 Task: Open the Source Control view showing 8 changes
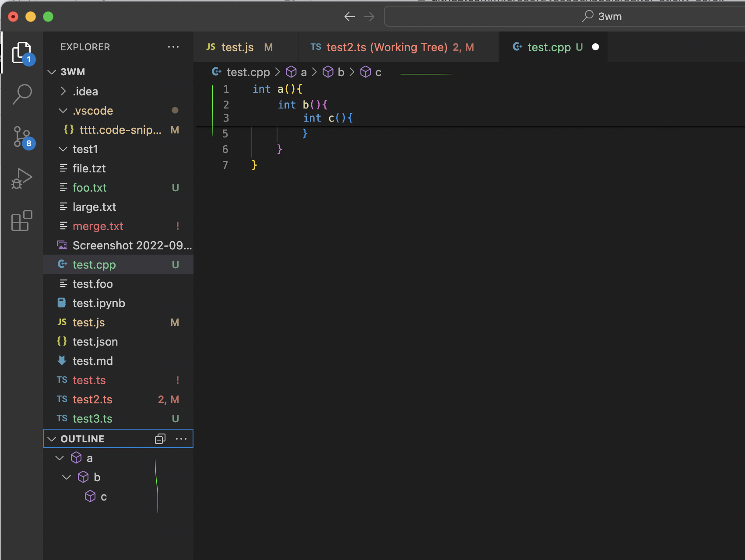click(x=21, y=136)
